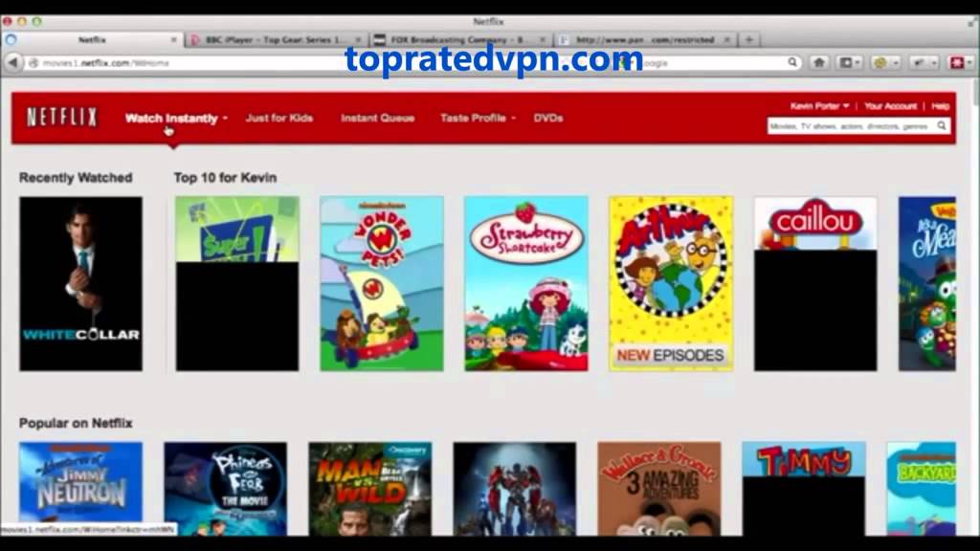
Task: Close the FOX Broadcasting tab
Action: (542, 39)
